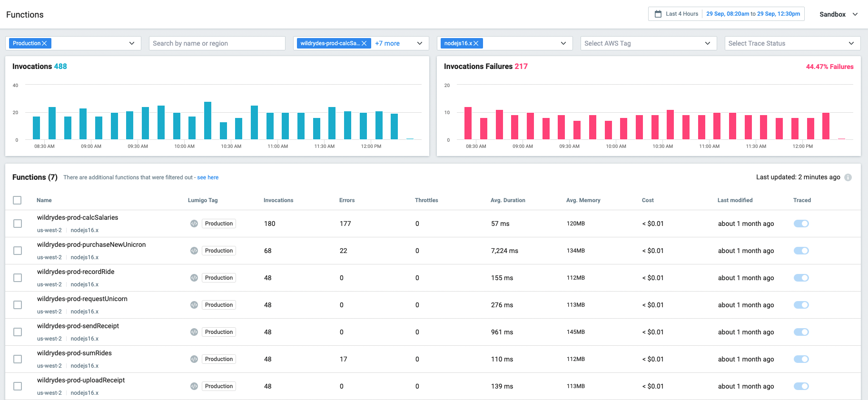Click the info icon beside Last updated
Screen dimensions: 868x400
[x=848, y=177]
